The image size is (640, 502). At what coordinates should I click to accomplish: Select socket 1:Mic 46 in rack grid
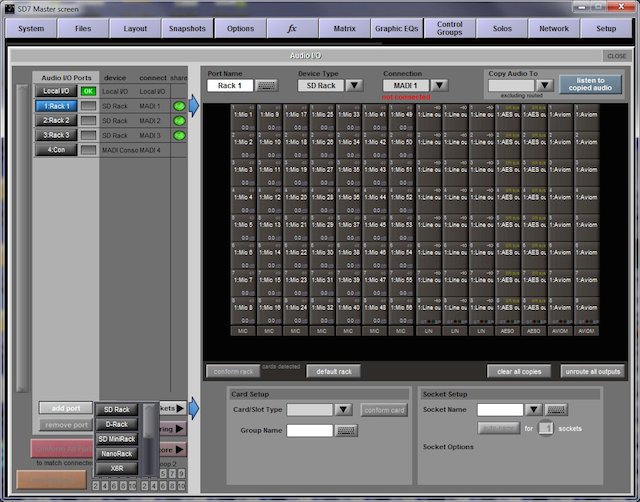pos(374,255)
